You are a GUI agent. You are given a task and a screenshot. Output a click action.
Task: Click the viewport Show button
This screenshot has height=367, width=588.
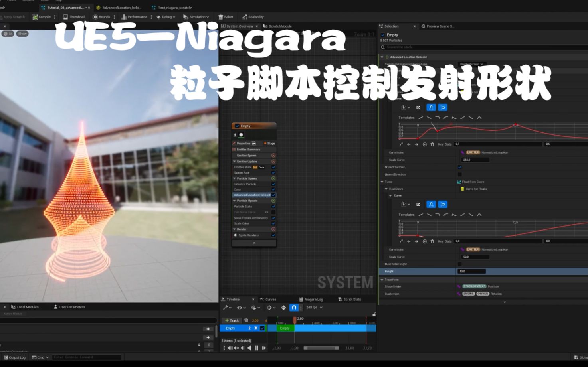coord(22,34)
